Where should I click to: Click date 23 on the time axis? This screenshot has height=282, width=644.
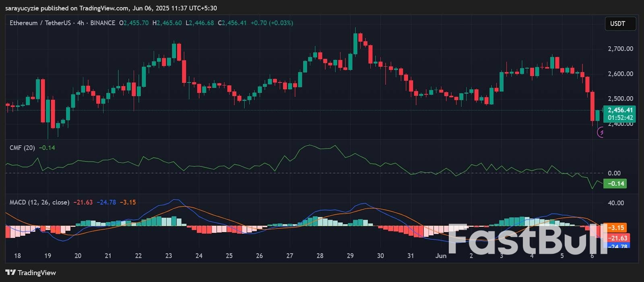(x=169, y=256)
